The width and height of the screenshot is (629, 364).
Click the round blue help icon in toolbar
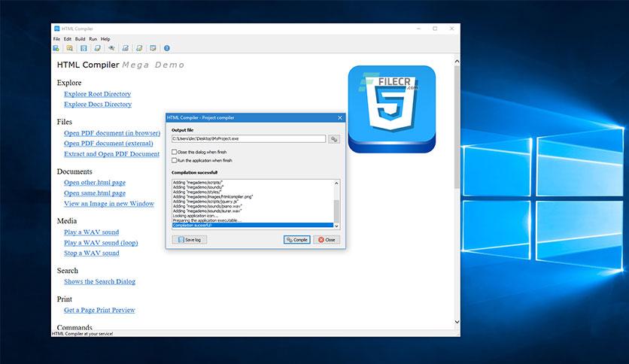coord(167,48)
